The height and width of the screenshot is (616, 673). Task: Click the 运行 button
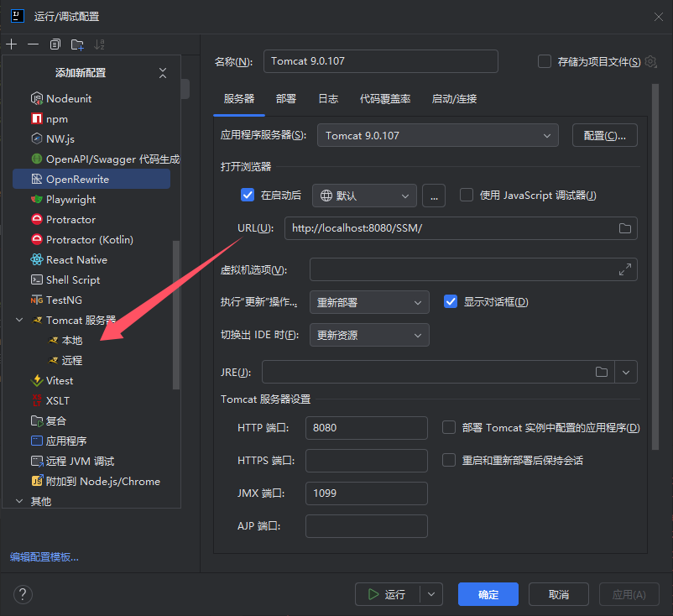coord(387,594)
